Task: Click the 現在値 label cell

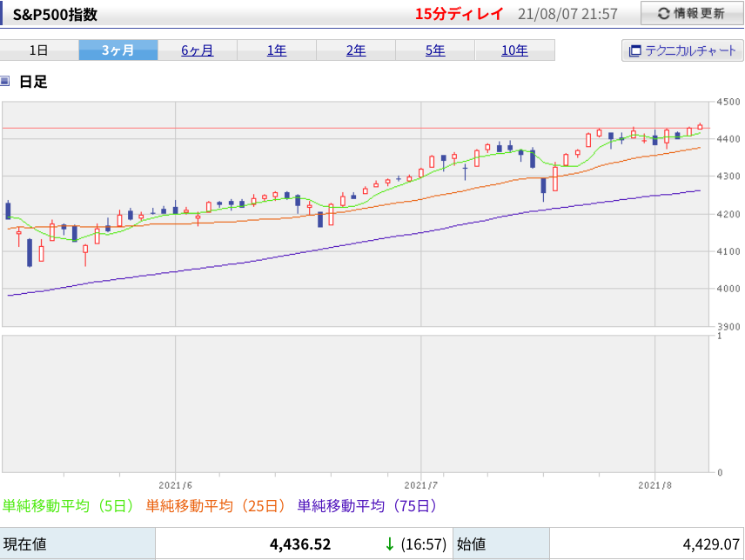Action: tap(78, 543)
